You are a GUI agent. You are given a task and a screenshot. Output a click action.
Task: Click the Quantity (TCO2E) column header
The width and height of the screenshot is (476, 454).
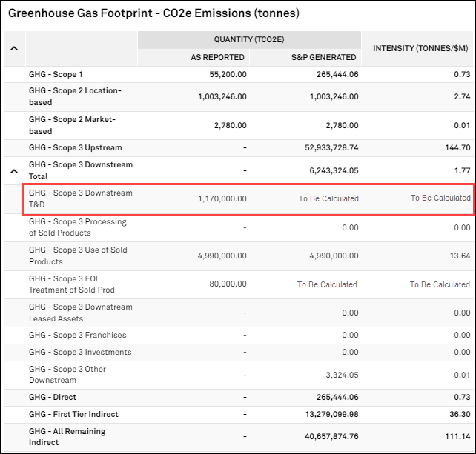[x=249, y=40]
